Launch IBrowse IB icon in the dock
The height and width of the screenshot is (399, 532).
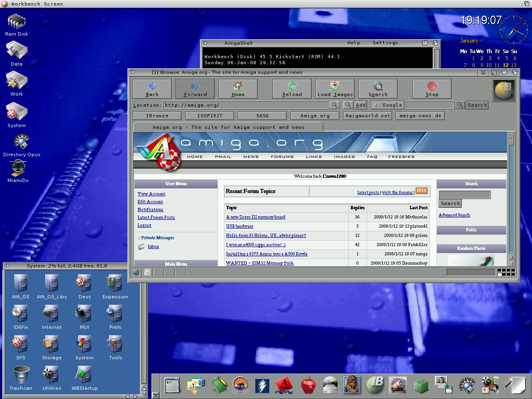pos(375,386)
